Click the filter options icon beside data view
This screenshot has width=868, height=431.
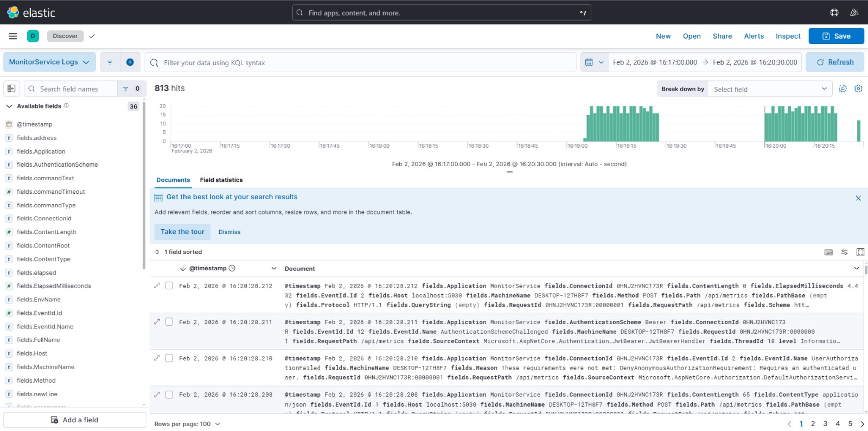[110, 62]
